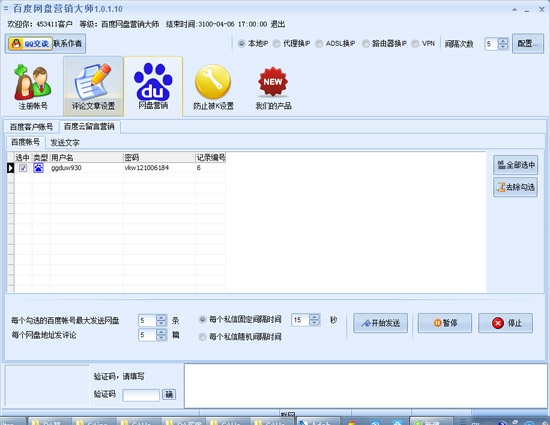The height and width of the screenshot is (425, 550).
Task: Increase 最大发送网盘 count spinner
Action: tap(161, 317)
